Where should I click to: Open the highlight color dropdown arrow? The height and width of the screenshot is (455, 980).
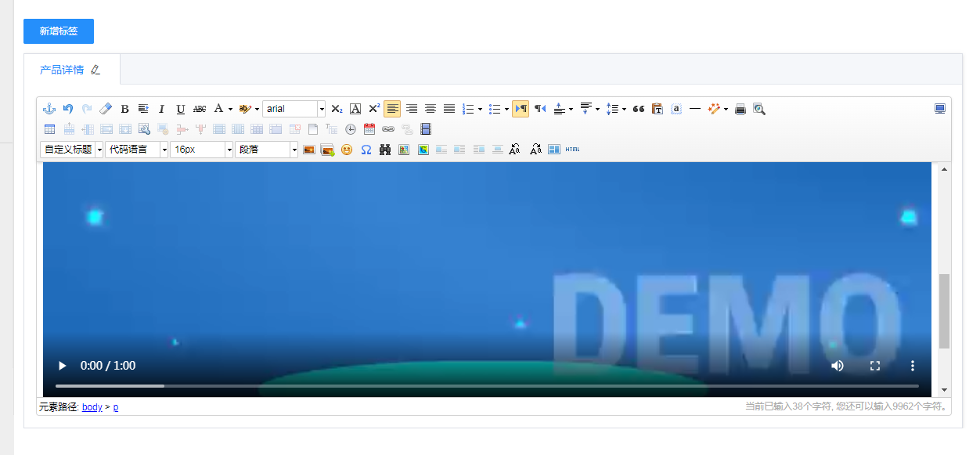(257, 109)
